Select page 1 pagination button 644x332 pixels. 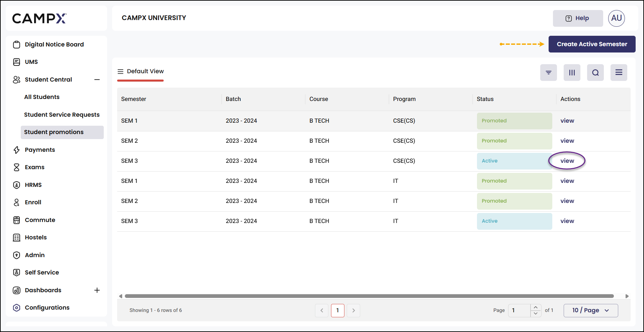(337, 310)
